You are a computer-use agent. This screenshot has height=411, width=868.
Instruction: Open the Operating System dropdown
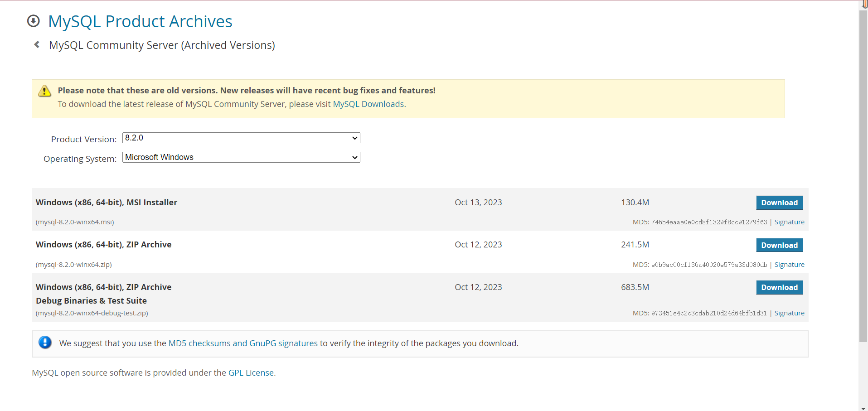(241, 157)
